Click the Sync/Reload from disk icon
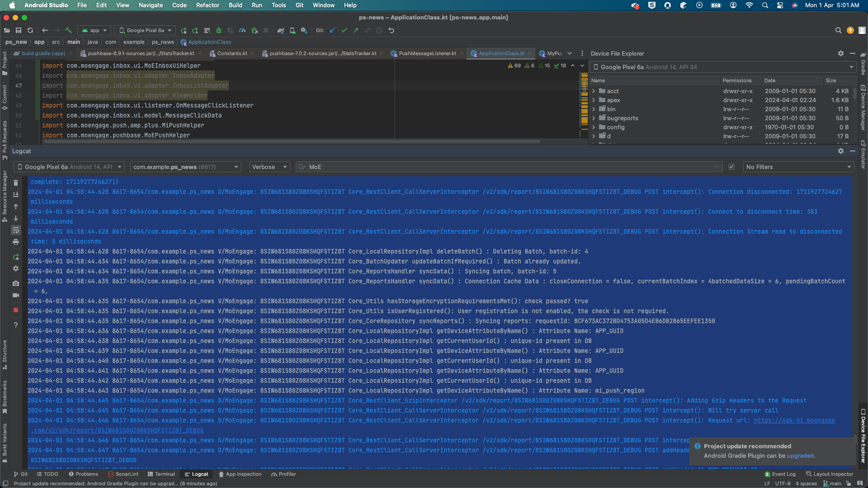Viewport: 868px width, 488px height. [x=30, y=30]
